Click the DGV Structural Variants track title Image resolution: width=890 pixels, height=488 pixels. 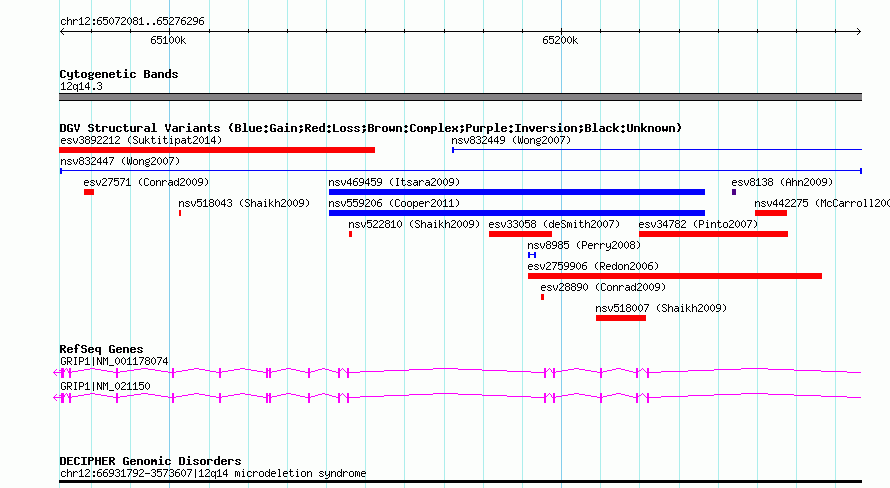370,128
